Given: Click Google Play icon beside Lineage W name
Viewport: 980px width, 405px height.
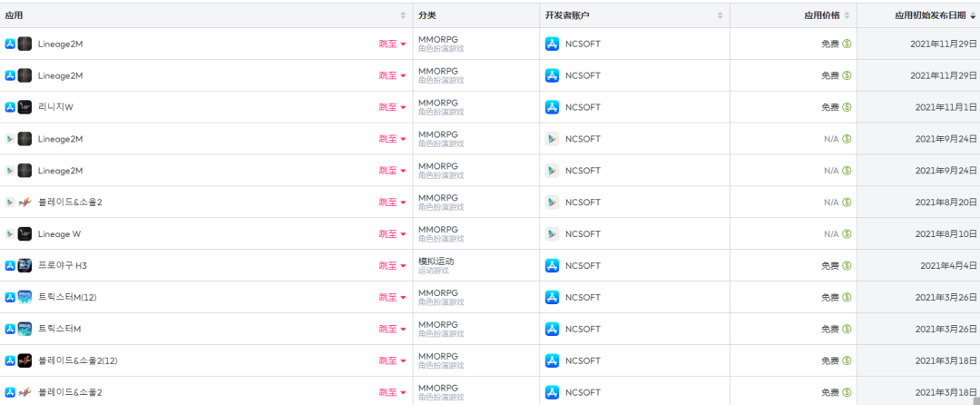Looking at the screenshot, I should pos(10,234).
